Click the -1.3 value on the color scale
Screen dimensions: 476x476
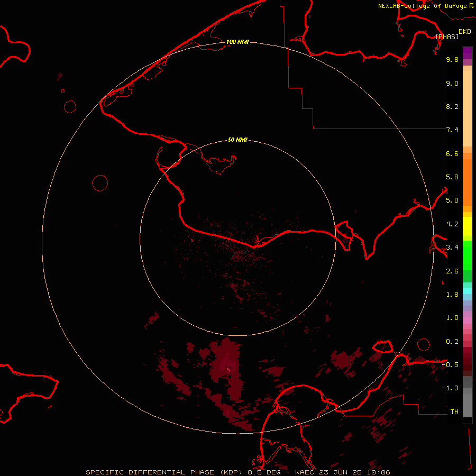(450, 388)
